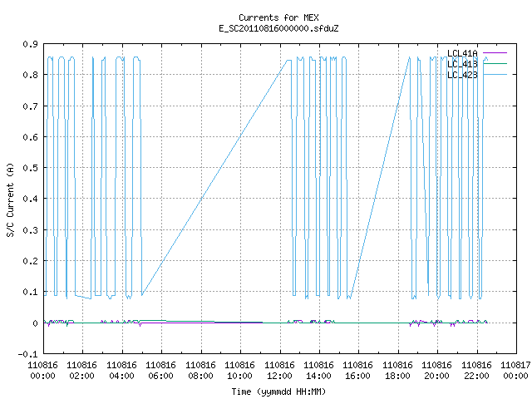The height and width of the screenshot is (399, 532).
Task: Click the green LC_413 legend line sample
Action: pyautogui.click(x=495, y=63)
